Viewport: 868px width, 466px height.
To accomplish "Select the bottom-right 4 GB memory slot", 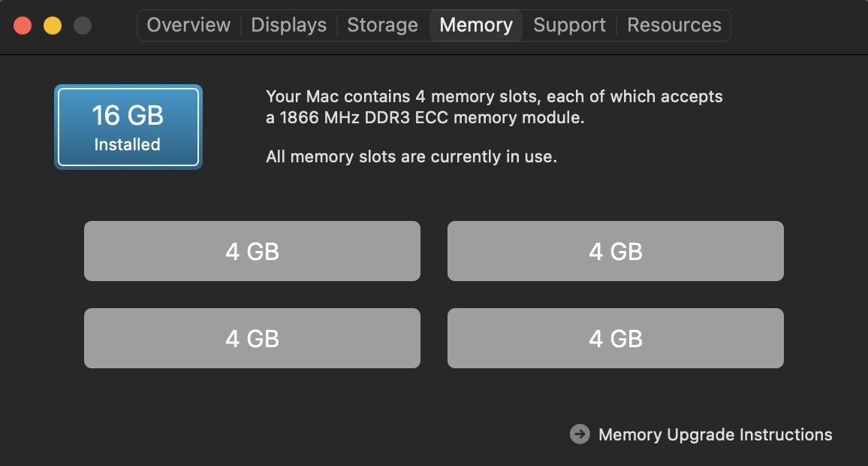I will [x=615, y=337].
